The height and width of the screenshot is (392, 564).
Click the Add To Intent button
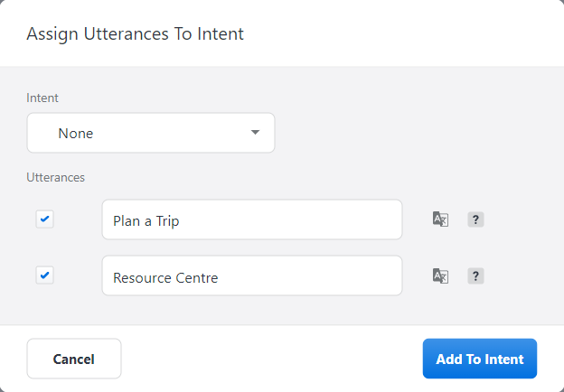pyautogui.click(x=479, y=359)
